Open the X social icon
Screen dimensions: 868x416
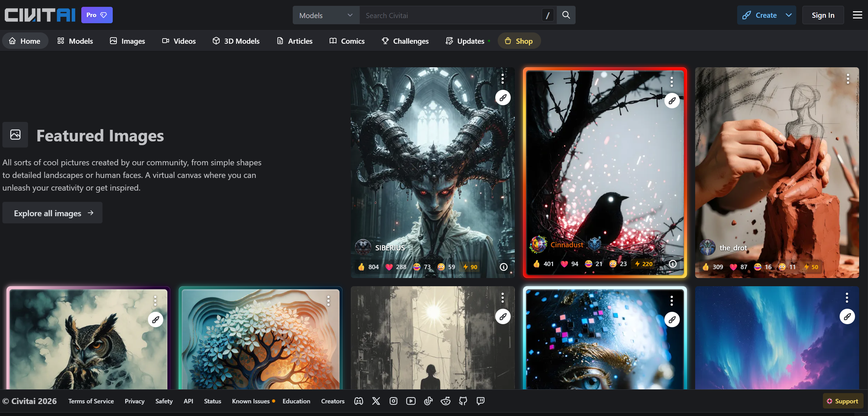click(x=376, y=401)
